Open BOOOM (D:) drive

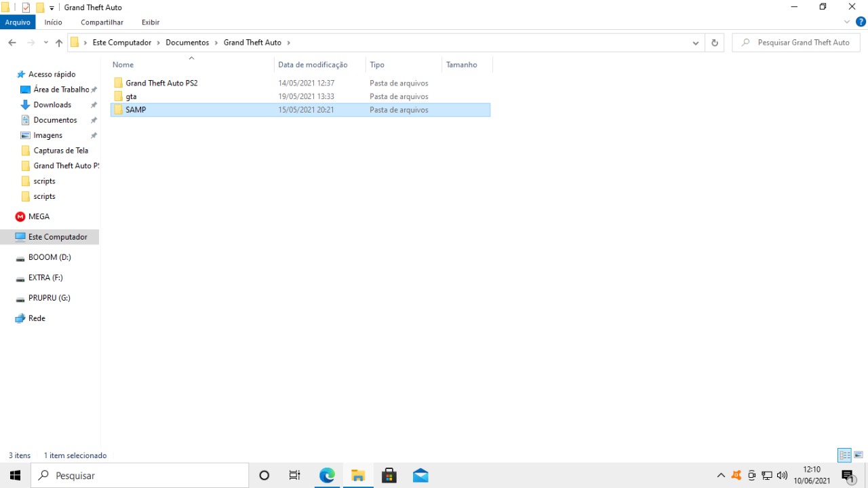click(x=51, y=257)
